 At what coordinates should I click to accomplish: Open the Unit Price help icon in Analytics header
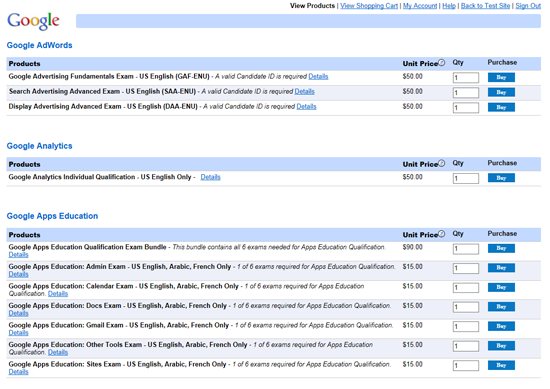pyautogui.click(x=442, y=163)
